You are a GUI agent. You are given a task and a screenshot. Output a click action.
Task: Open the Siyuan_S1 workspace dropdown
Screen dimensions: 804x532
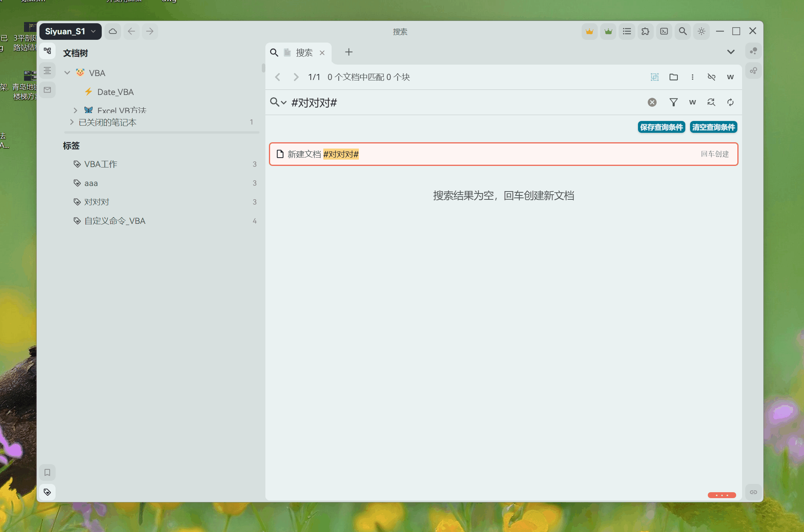coord(71,32)
